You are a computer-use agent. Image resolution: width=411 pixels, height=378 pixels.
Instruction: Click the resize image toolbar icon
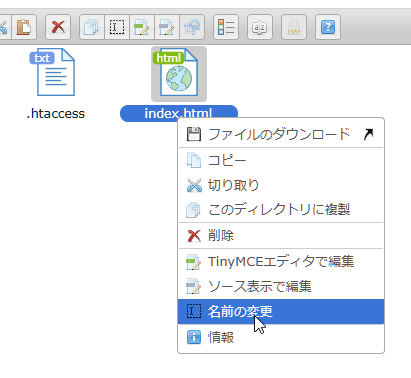[192, 27]
